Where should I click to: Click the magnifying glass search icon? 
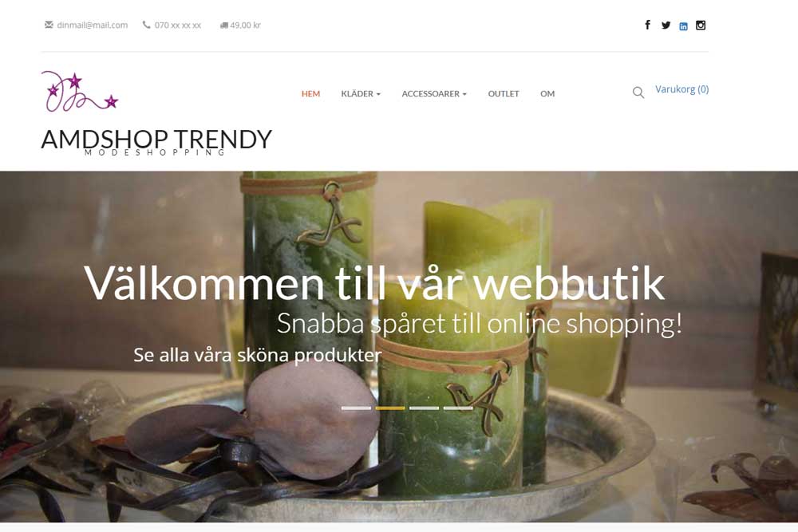click(x=638, y=93)
